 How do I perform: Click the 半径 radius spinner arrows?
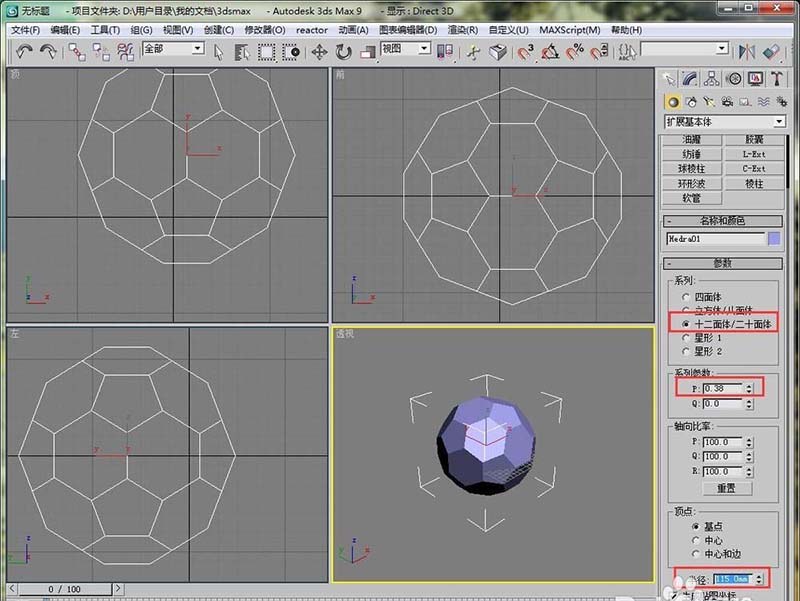[759, 579]
